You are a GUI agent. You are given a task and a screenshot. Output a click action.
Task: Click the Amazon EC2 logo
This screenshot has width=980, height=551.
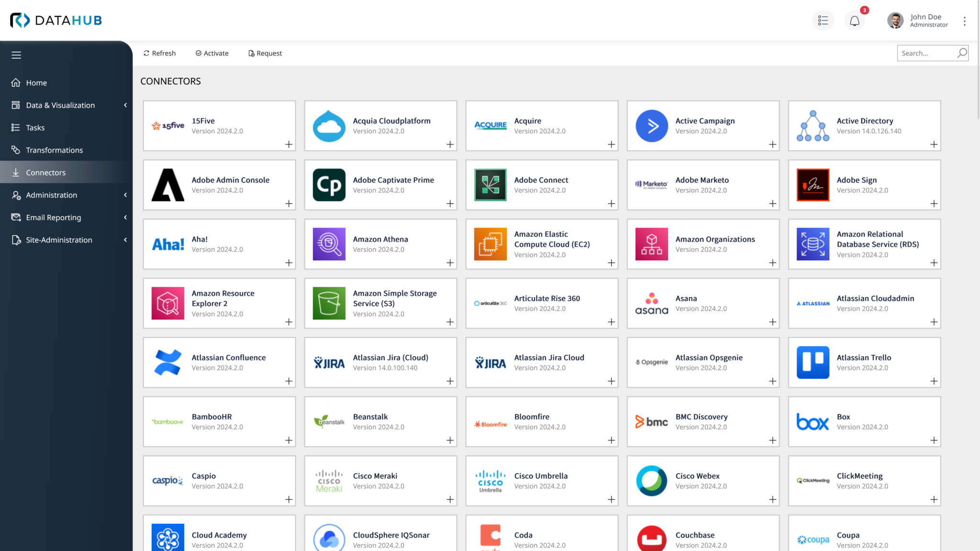coord(490,244)
